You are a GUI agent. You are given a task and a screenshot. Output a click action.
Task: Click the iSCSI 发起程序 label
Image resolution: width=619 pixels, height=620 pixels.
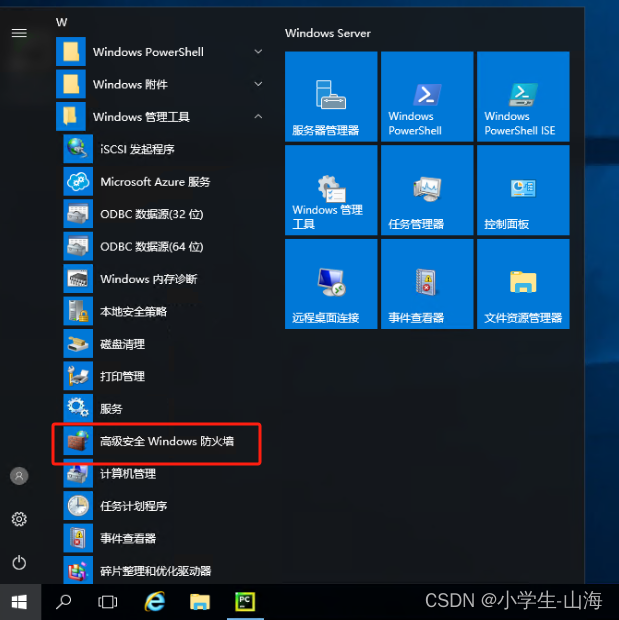coord(137,149)
